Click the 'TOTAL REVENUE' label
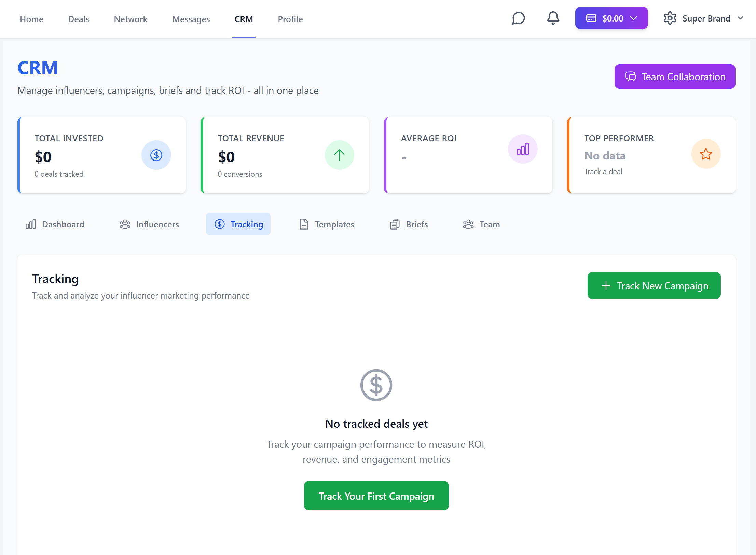The height and width of the screenshot is (555, 756). coord(251,138)
